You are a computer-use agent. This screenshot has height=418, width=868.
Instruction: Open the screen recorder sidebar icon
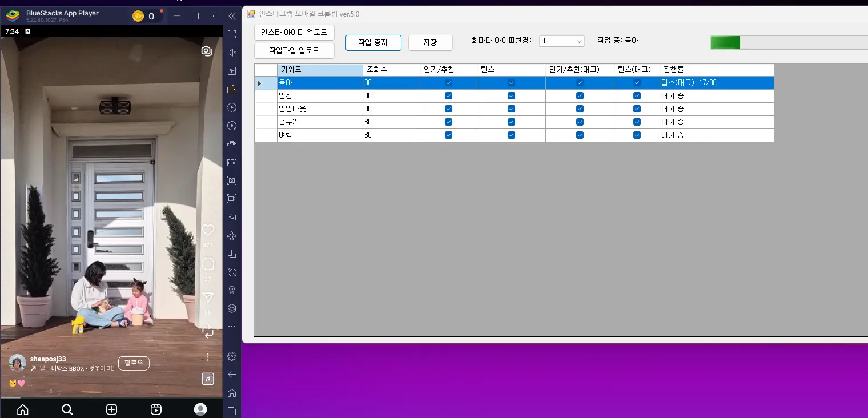click(x=231, y=199)
